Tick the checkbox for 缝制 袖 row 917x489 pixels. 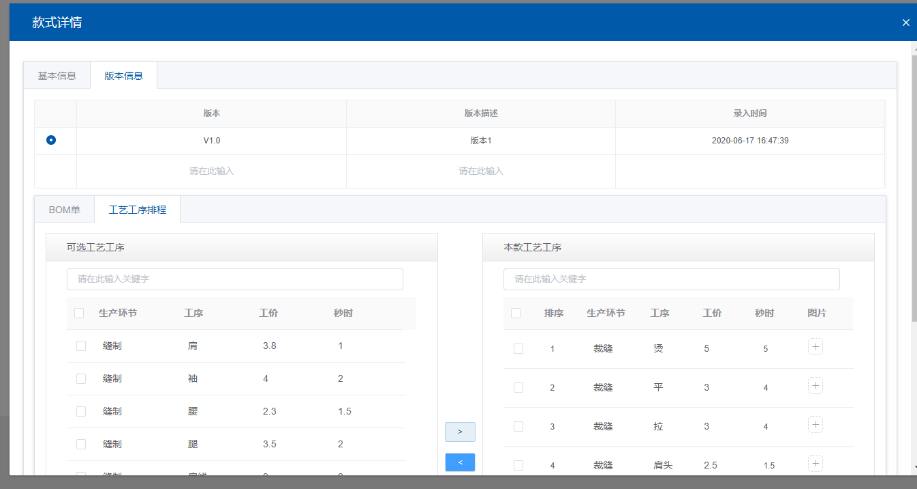click(x=81, y=379)
